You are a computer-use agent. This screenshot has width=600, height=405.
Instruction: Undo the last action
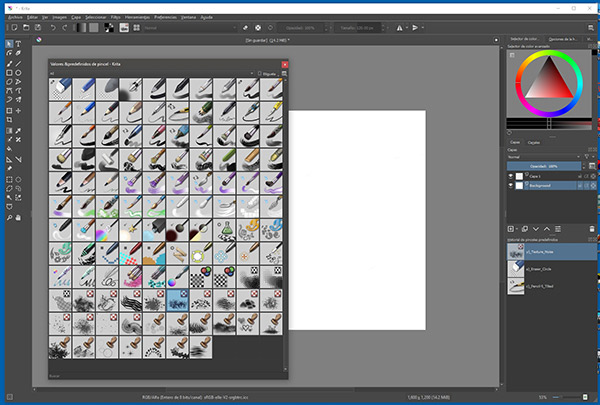53,28
